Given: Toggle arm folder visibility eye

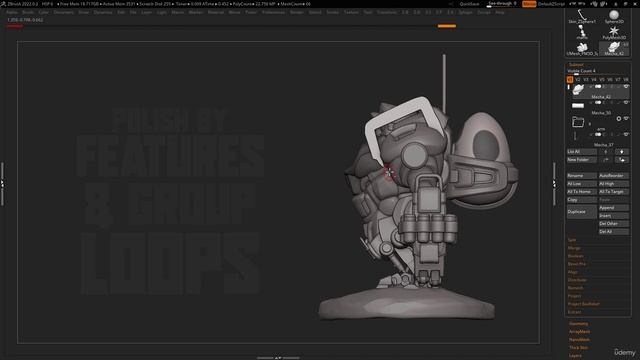Looking at the screenshot, I should point(626,118).
